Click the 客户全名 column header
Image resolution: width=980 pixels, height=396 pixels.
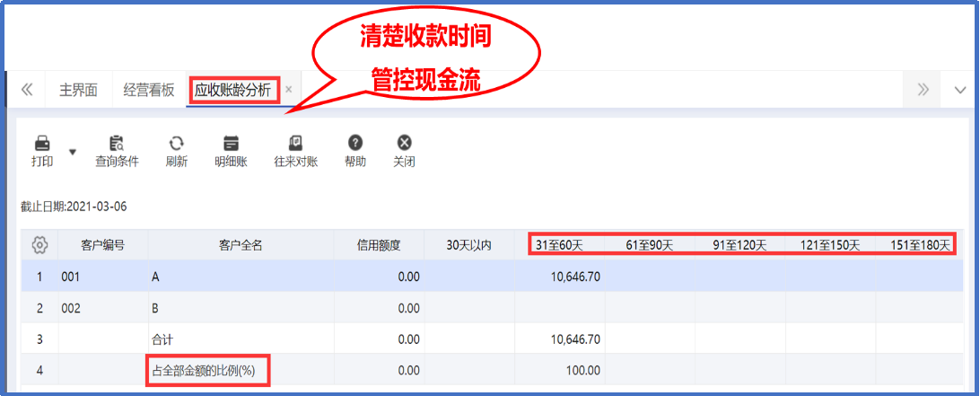240,245
